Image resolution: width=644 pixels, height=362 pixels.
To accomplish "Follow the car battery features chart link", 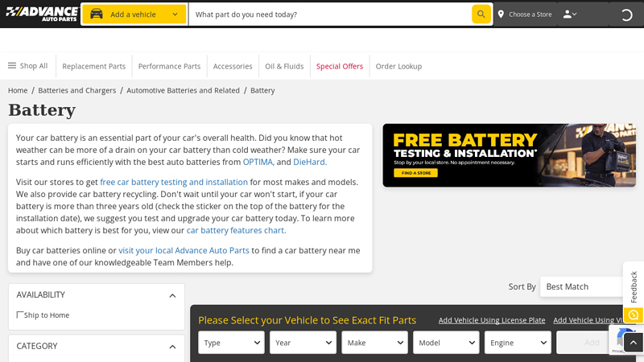I will pos(235,230).
